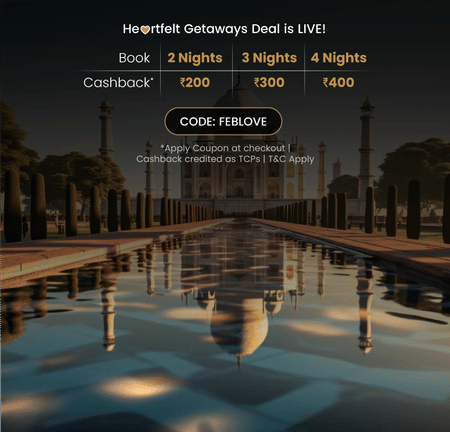Screen dimensions: 450x432
Task: Click the Taj Mahal central dome
Action: (238, 100)
